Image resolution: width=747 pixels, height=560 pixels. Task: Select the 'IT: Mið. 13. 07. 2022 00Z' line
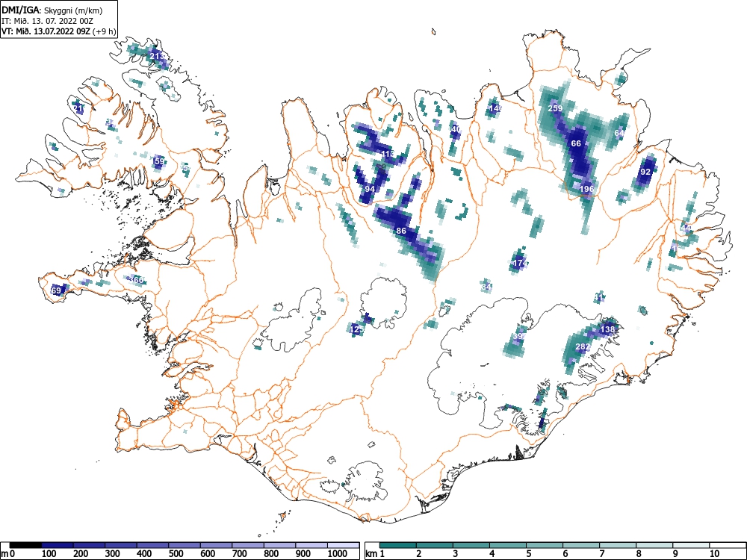click(46, 21)
